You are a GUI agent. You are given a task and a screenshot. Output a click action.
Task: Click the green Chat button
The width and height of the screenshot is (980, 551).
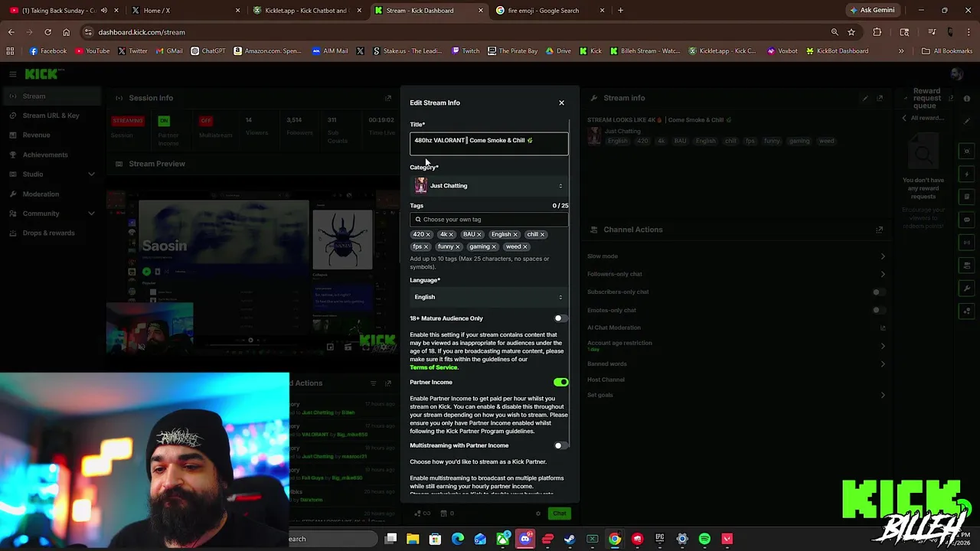tap(560, 514)
